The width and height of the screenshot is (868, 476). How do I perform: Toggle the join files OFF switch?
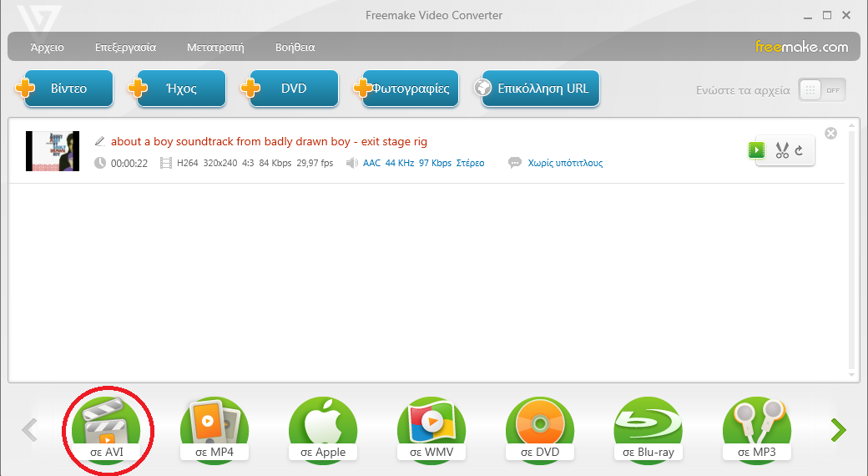822,89
